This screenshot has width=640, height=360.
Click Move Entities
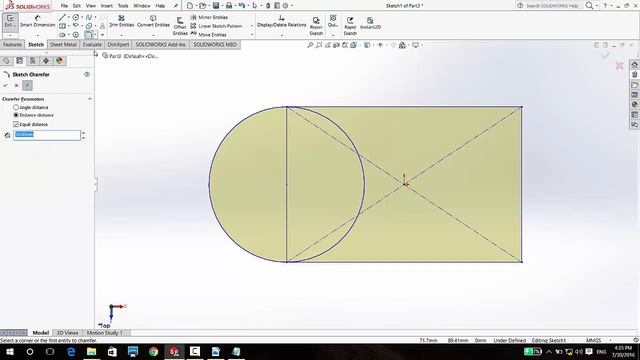point(209,35)
